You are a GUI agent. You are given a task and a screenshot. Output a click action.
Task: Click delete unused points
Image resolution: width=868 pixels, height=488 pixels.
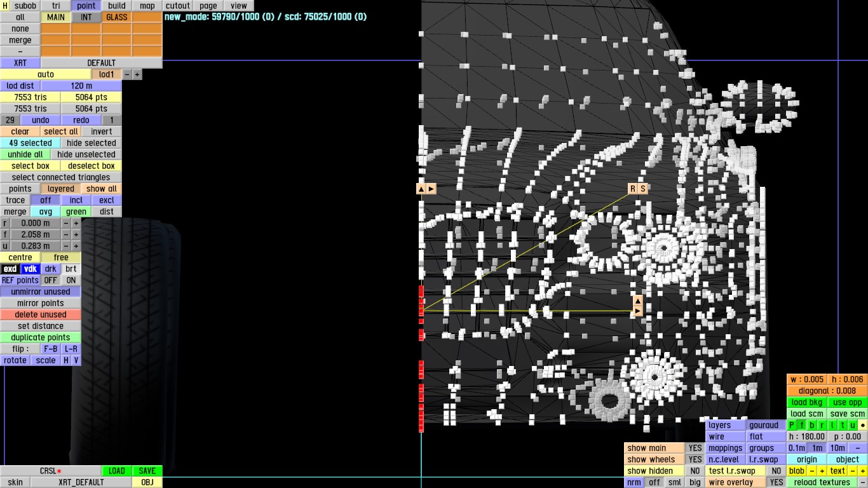(41, 315)
